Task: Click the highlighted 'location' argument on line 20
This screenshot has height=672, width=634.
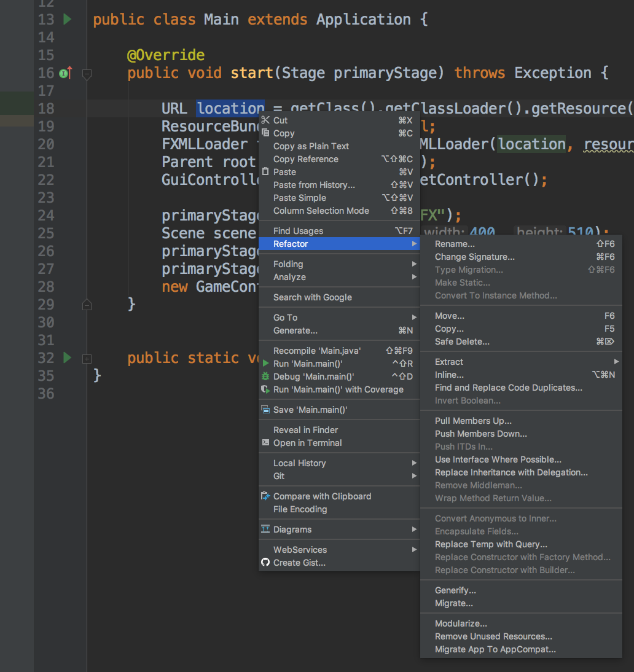Action: [x=531, y=144]
